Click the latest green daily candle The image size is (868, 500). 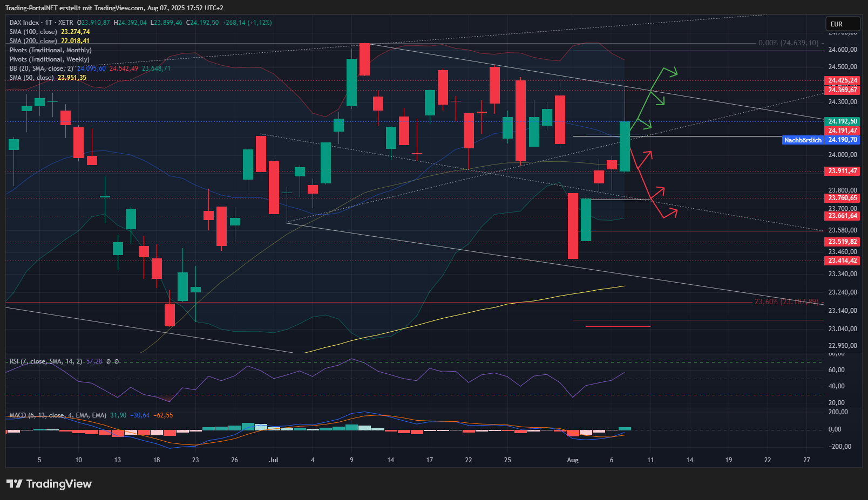click(x=625, y=146)
